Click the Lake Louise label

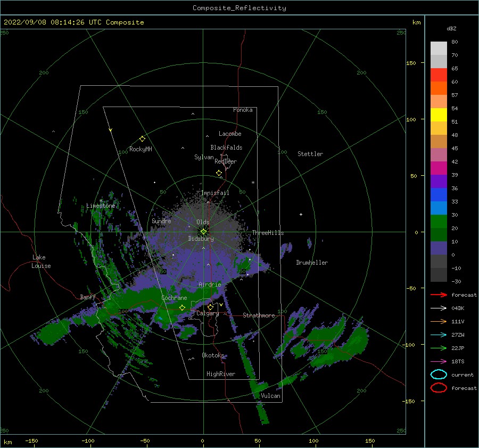point(41,262)
